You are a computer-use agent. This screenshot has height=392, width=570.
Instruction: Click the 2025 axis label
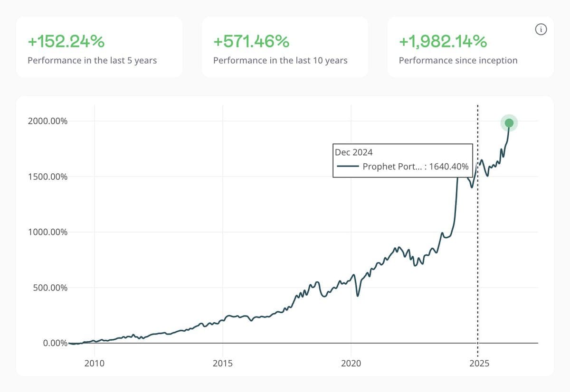coord(480,363)
